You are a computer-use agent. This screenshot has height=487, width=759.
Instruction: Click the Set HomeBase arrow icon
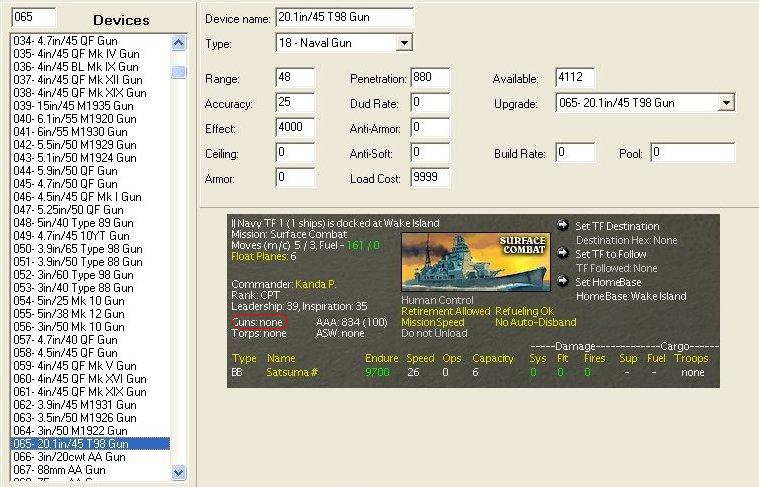[562, 282]
